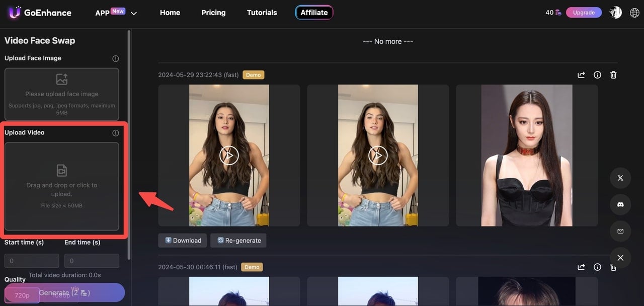Show info for Upload Video
This screenshot has width=644, height=306.
click(116, 133)
